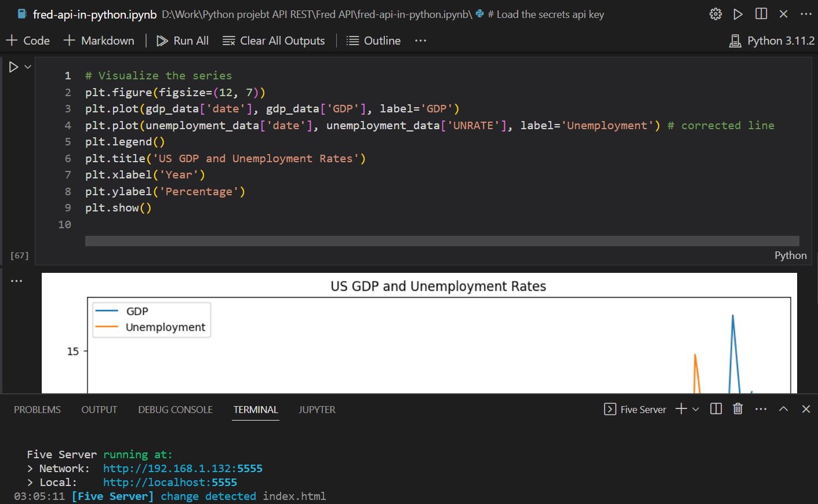Maximize the panel with the up chevron

point(783,409)
